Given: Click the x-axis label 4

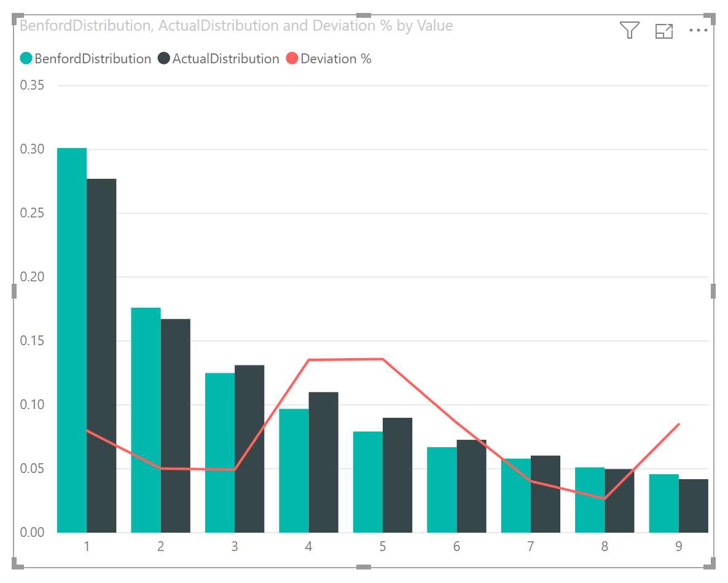Looking at the screenshot, I should [309, 547].
